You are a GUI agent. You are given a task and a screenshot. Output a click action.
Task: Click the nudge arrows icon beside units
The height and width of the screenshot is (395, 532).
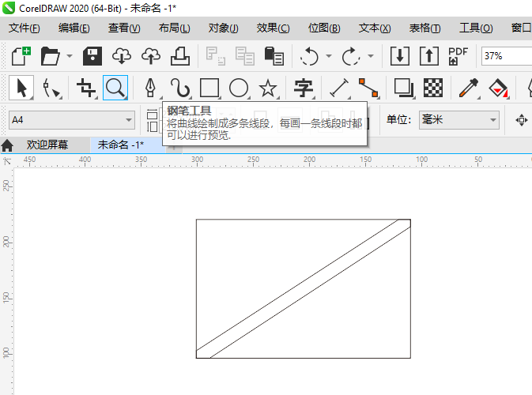[522, 120]
